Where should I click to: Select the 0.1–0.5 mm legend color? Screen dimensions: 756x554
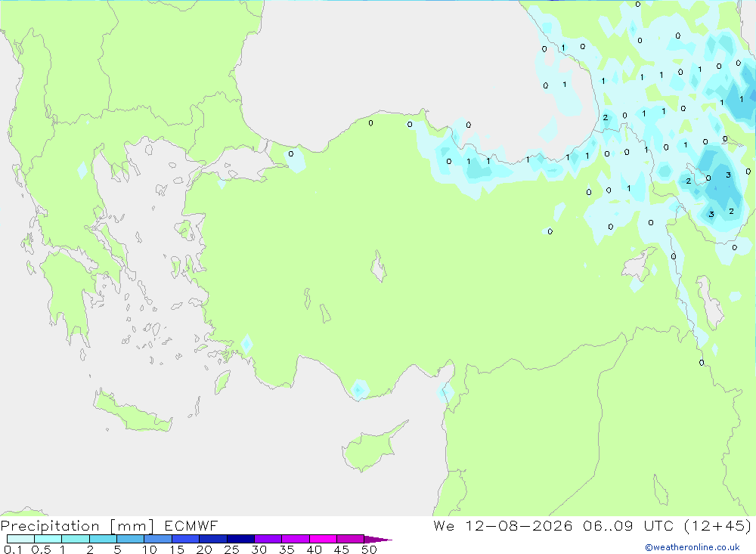[20, 539]
